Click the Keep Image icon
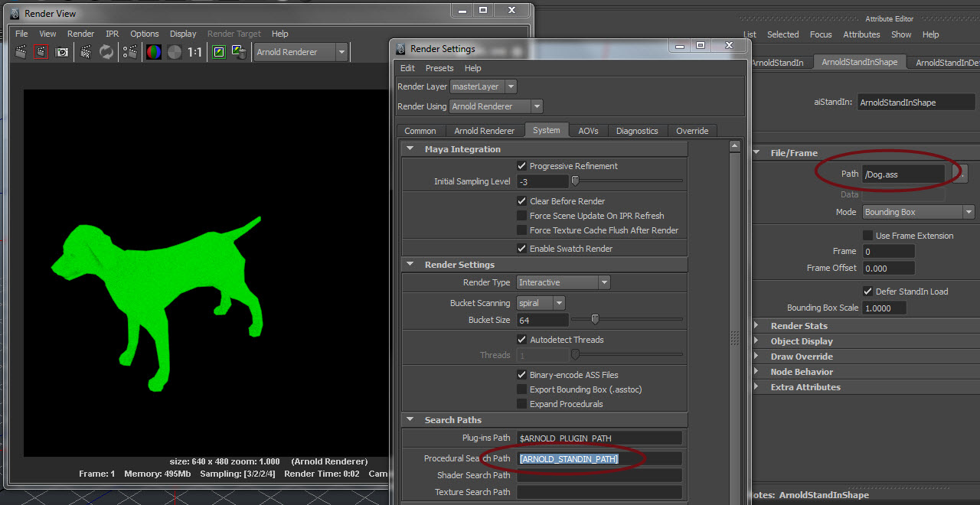 point(219,52)
